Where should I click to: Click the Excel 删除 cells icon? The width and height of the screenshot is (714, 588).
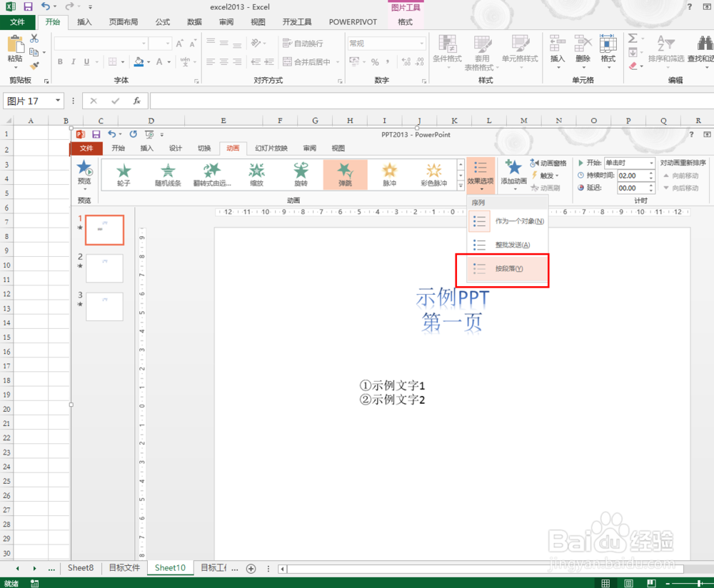pos(583,44)
